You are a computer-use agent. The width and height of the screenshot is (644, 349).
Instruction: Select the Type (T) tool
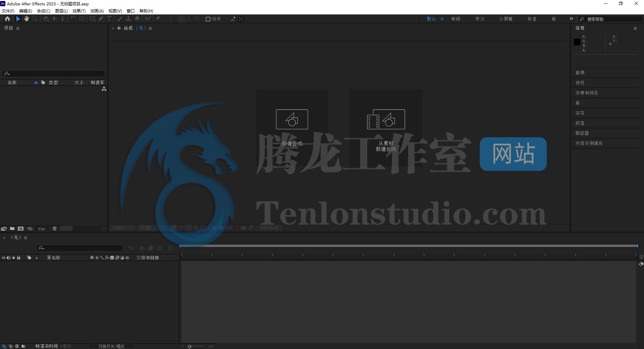click(109, 19)
